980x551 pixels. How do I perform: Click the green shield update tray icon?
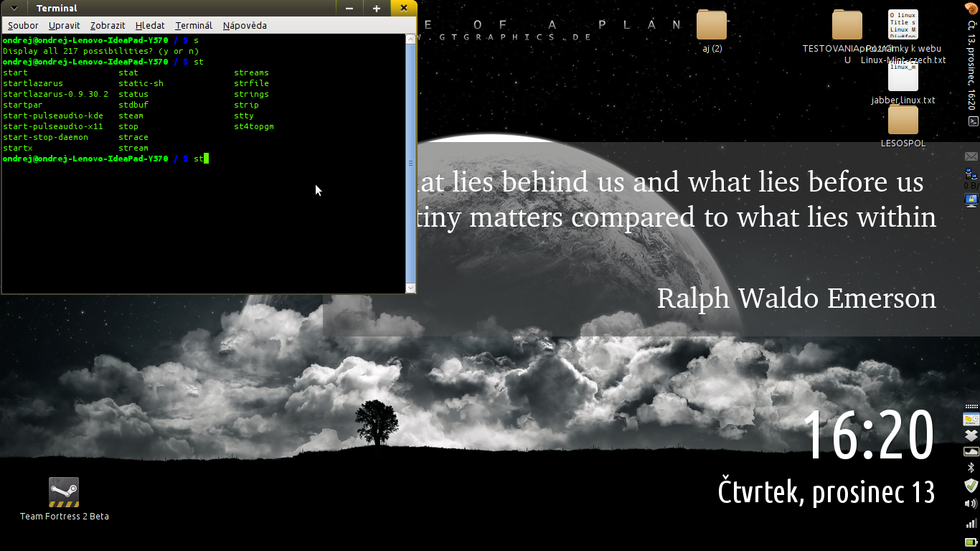[x=971, y=486]
